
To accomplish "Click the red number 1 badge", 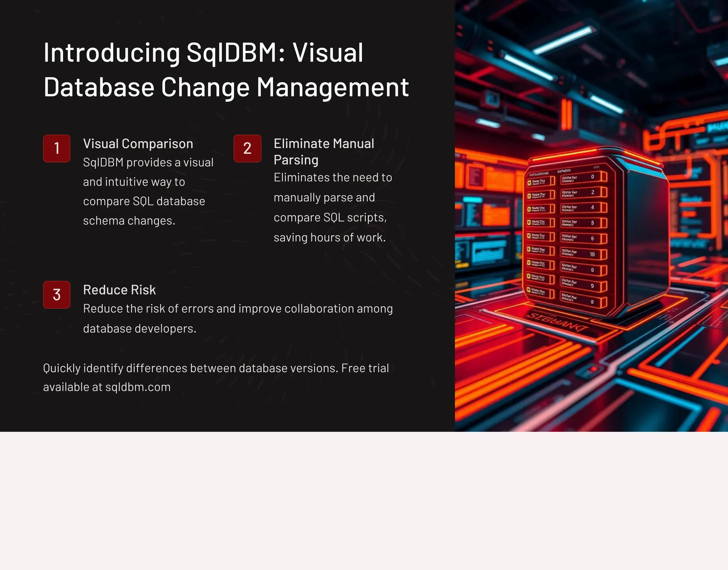I will pos(57,149).
